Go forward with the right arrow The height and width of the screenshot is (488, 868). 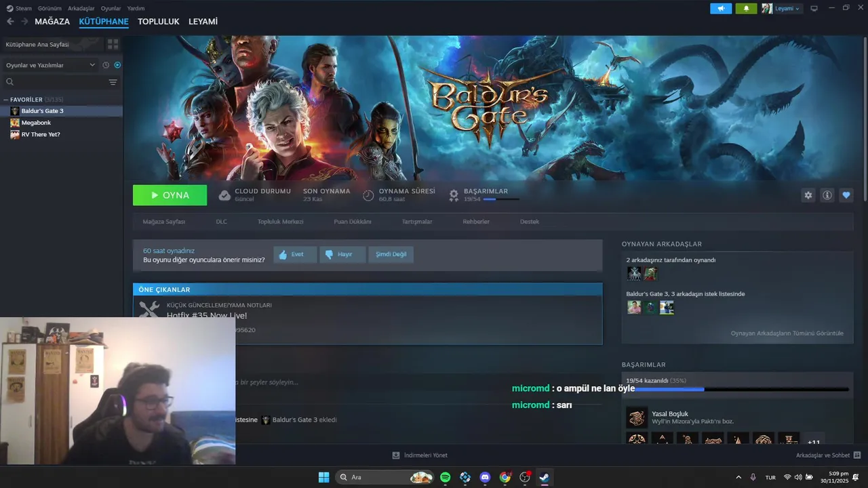pos(24,22)
